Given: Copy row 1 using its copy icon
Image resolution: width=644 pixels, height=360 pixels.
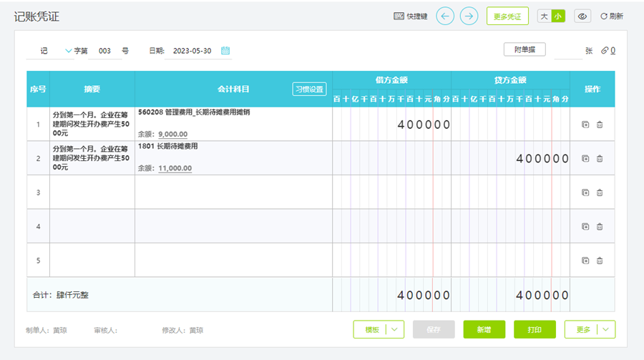Looking at the screenshot, I should (585, 125).
